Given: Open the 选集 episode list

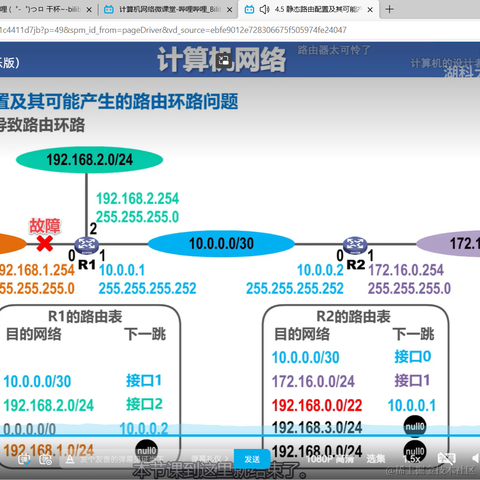Looking at the screenshot, I should pos(376,459).
